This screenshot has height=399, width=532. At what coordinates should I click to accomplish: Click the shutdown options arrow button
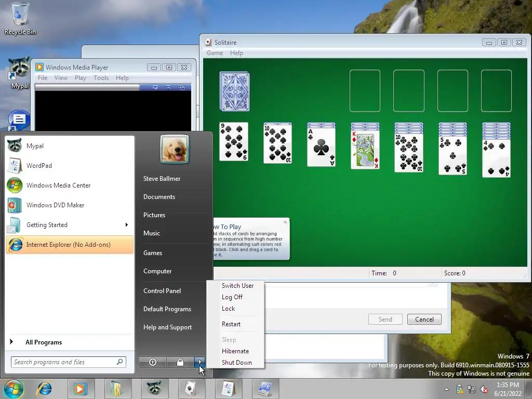point(200,362)
